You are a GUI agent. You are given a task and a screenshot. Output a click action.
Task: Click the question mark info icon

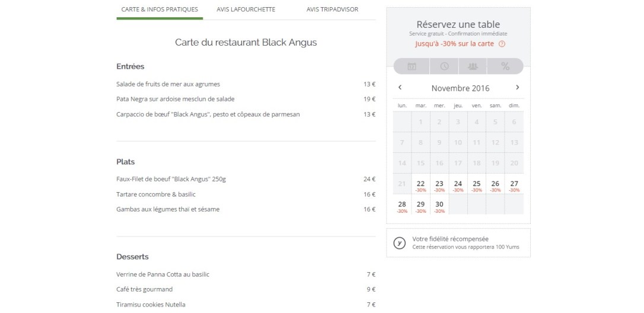pos(502,44)
